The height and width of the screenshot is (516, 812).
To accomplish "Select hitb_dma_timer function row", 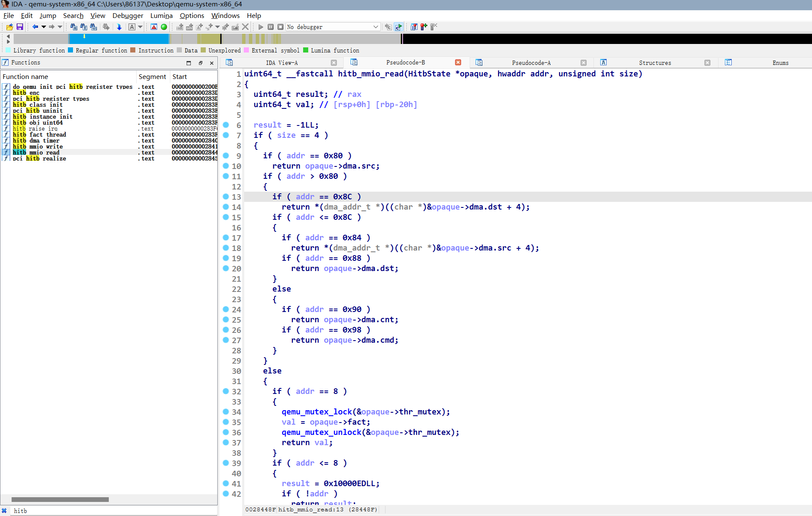I will click(x=109, y=140).
